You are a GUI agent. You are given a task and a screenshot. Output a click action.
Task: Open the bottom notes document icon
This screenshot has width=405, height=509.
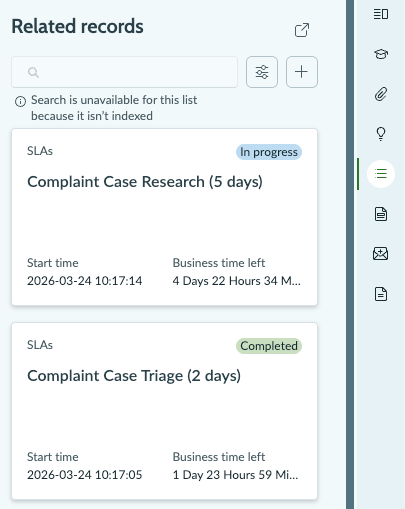(381, 294)
